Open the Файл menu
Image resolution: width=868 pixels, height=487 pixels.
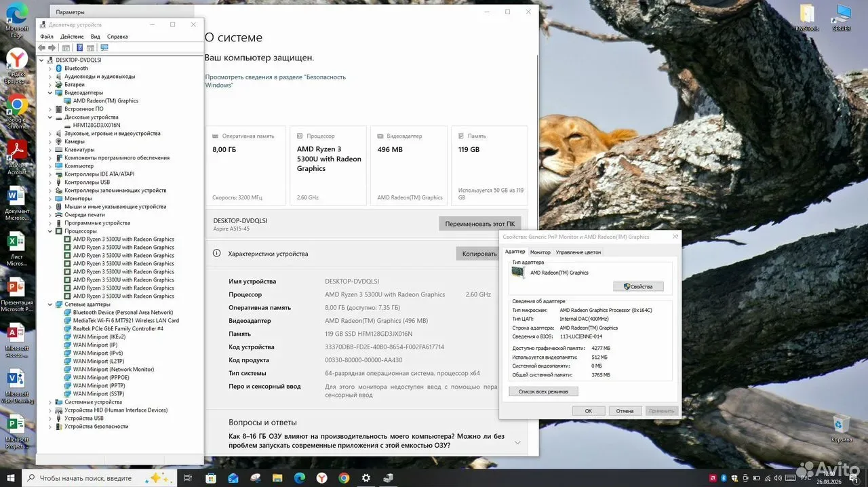[x=46, y=37]
